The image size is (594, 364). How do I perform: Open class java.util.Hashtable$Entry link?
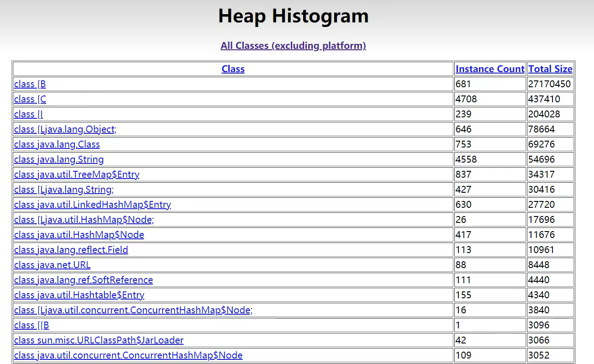(x=79, y=295)
